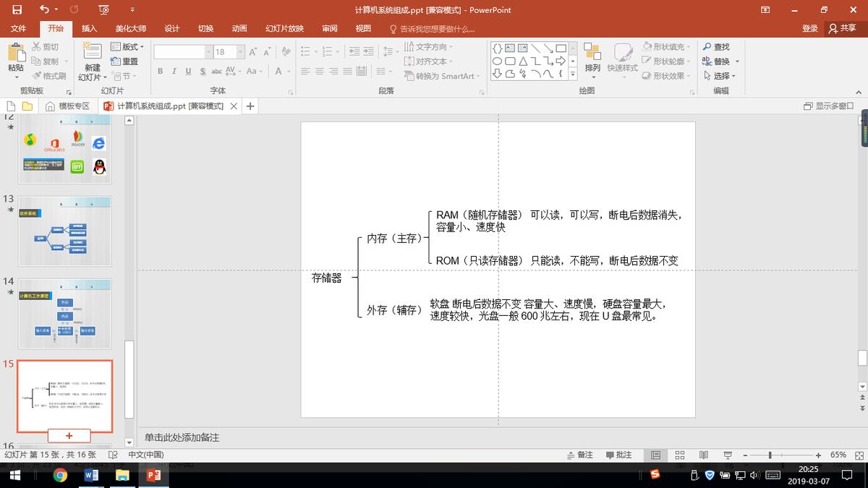Screen dimensions: 868x488
Task: Apply 快速样式 quick styles
Action: [623, 61]
